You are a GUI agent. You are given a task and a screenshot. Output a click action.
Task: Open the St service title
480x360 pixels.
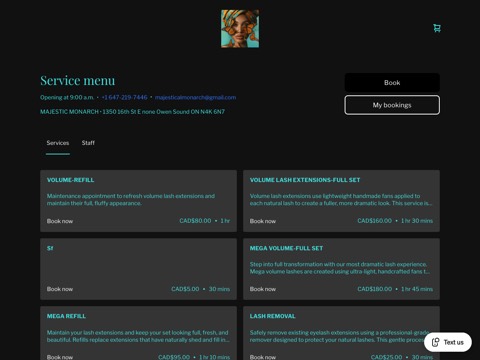point(50,248)
